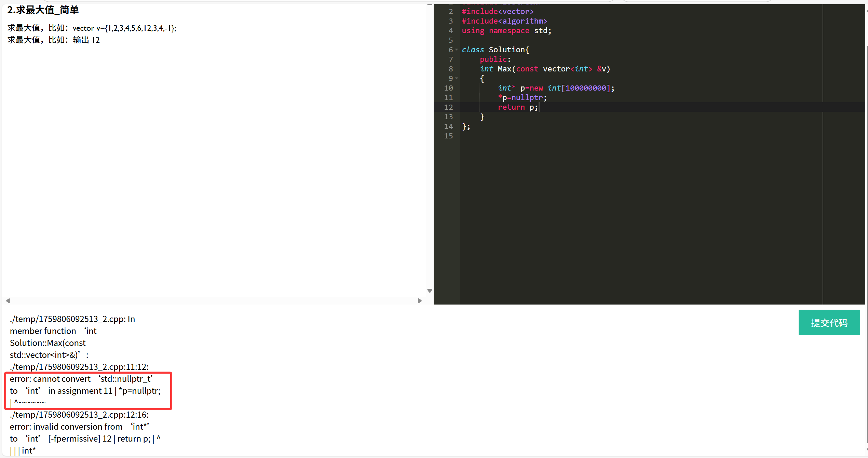Click the problem title 2.求最大值_简单
This screenshot has width=868, height=458.
[x=43, y=10]
